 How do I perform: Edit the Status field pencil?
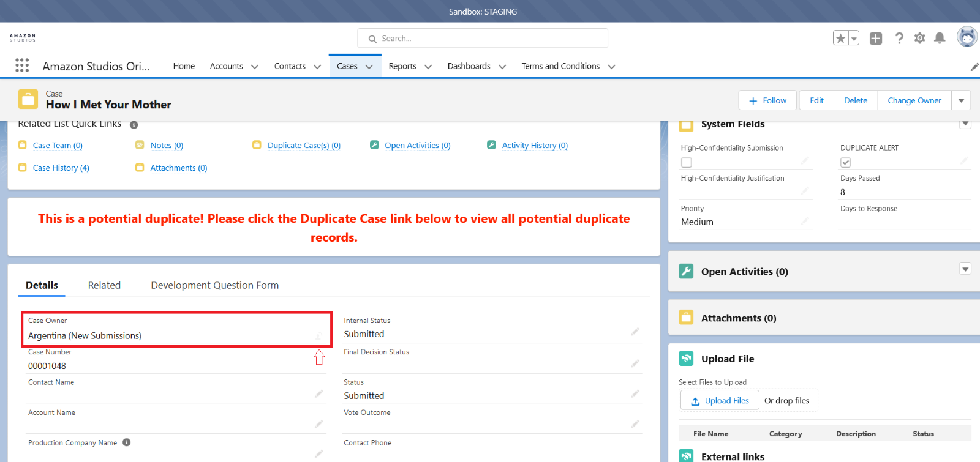click(635, 393)
